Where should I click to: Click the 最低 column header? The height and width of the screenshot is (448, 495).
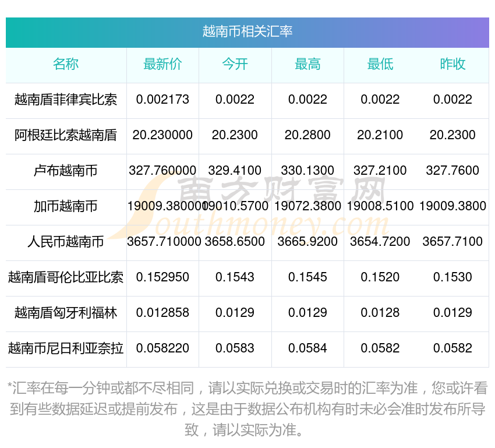(x=380, y=64)
